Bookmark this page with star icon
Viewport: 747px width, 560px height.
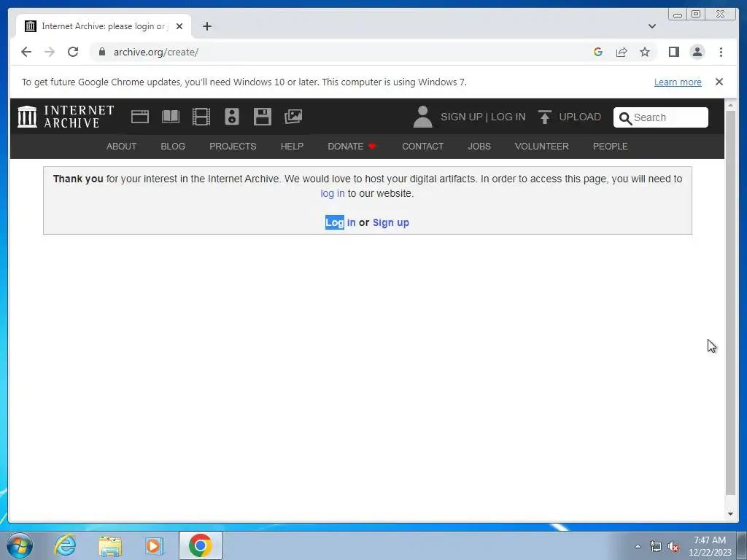click(645, 52)
